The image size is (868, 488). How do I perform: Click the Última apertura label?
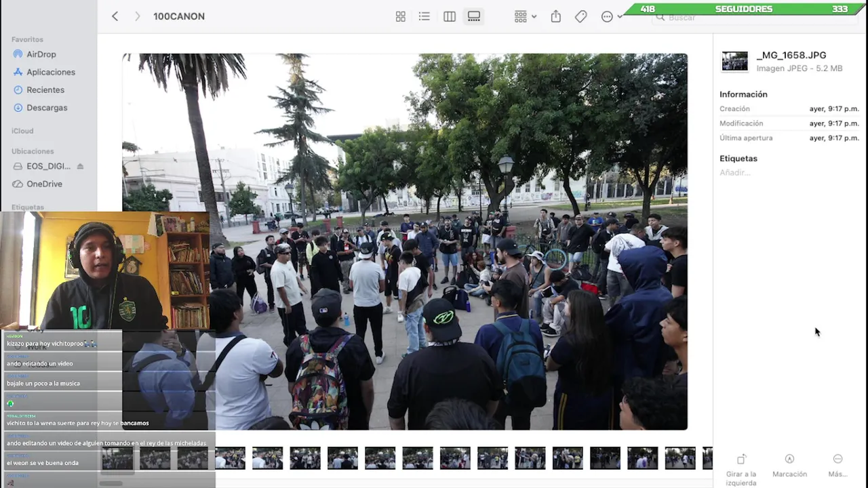[x=746, y=138]
